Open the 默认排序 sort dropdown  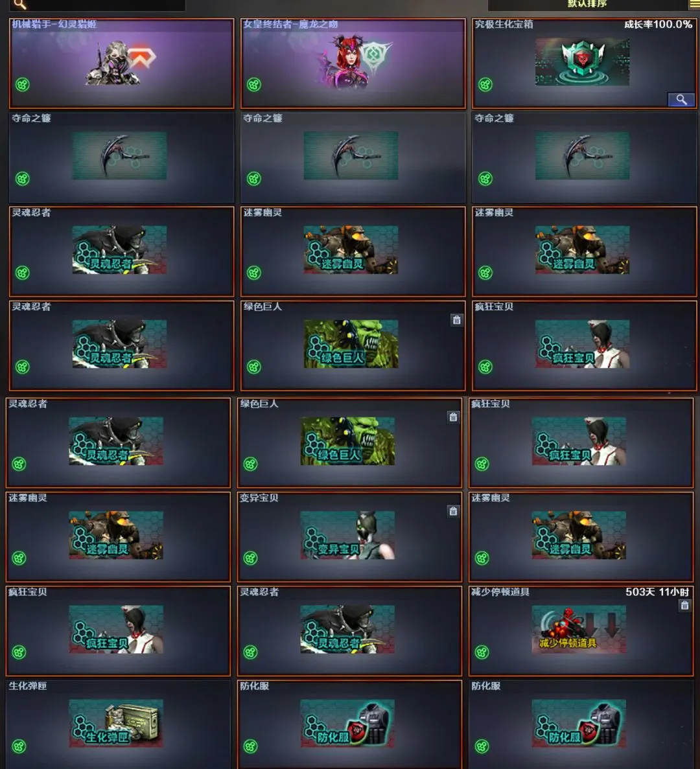click(x=588, y=5)
